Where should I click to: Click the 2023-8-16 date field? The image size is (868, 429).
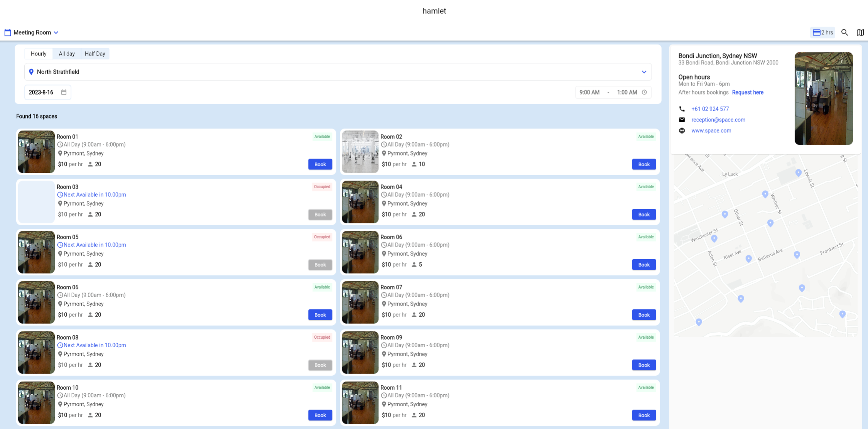(41, 92)
